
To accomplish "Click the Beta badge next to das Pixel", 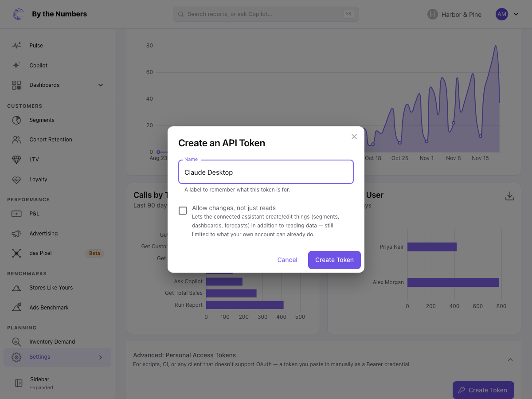I will pyautogui.click(x=94, y=254).
